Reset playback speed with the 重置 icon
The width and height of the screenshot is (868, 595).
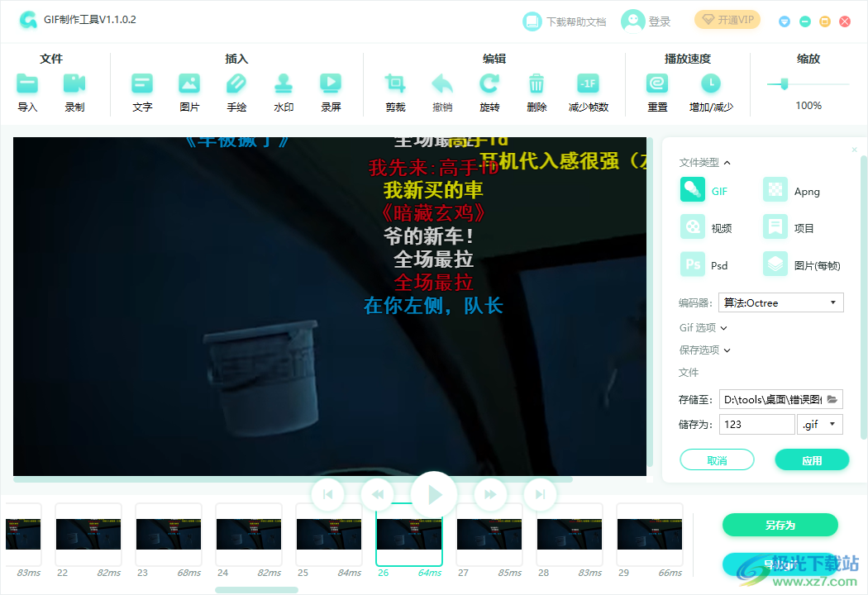[x=657, y=83]
